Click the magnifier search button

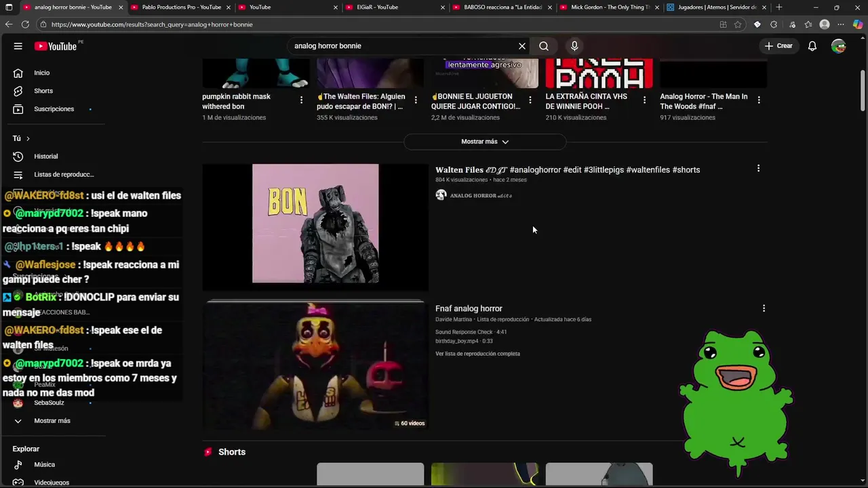[544, 46]
